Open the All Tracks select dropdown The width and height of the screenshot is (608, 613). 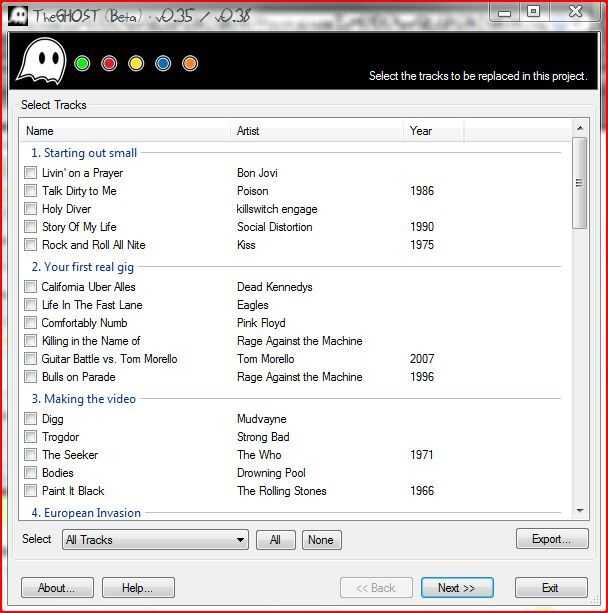pos(155,540)
